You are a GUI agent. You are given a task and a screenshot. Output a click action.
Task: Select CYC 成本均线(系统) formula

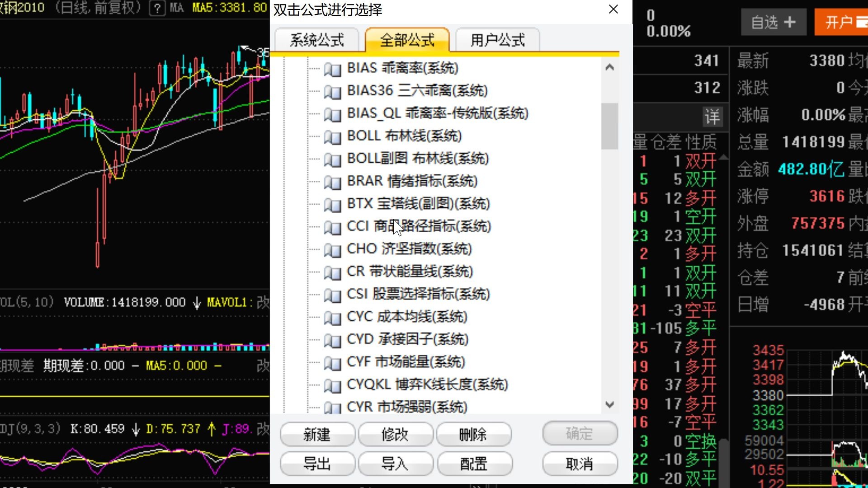tap(407, 317)
